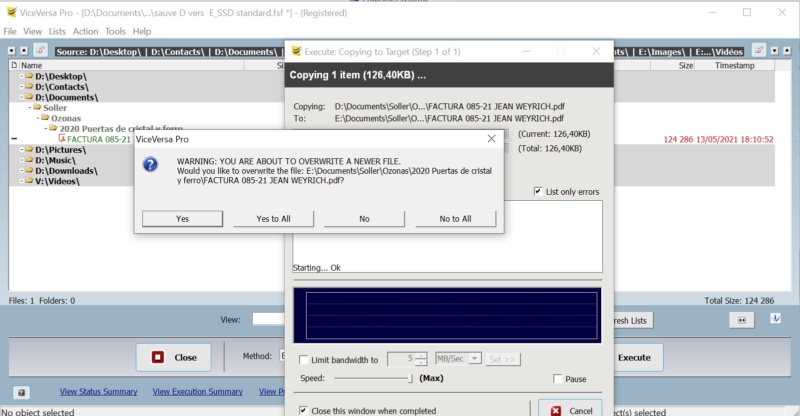
Task: Collapse the Soller folder node
Action: point(30,108)
